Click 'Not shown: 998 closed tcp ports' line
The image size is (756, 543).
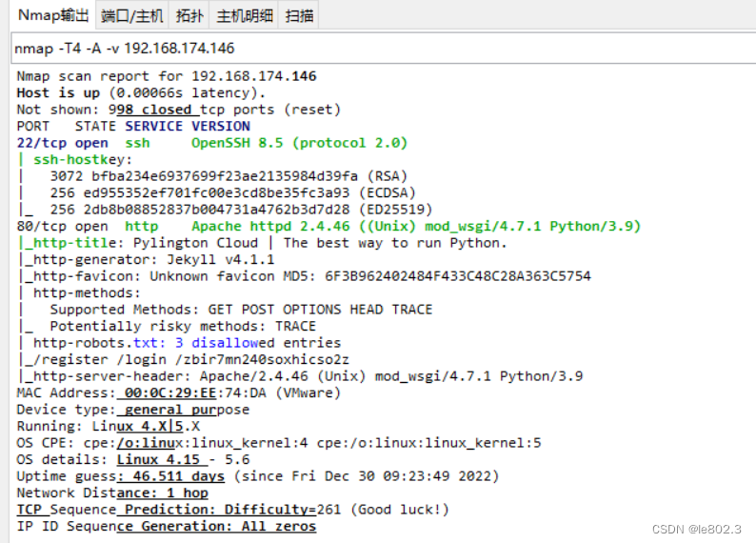tap(179, 110)
